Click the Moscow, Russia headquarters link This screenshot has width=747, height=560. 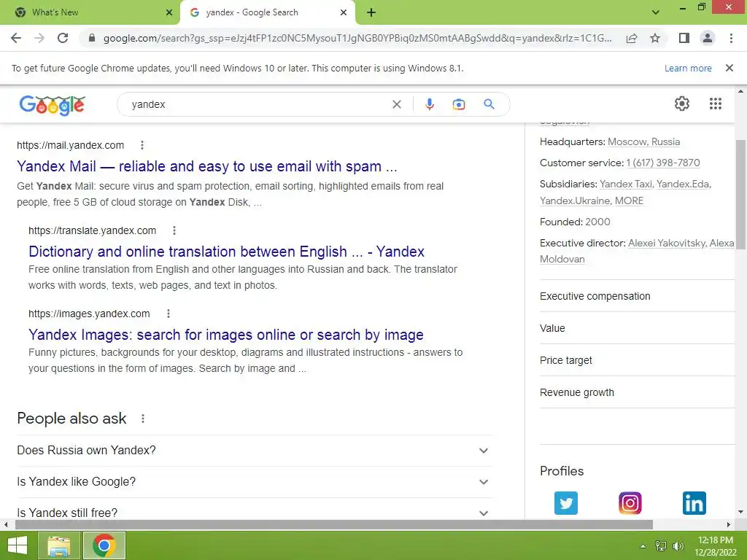(x=643, y=142)
